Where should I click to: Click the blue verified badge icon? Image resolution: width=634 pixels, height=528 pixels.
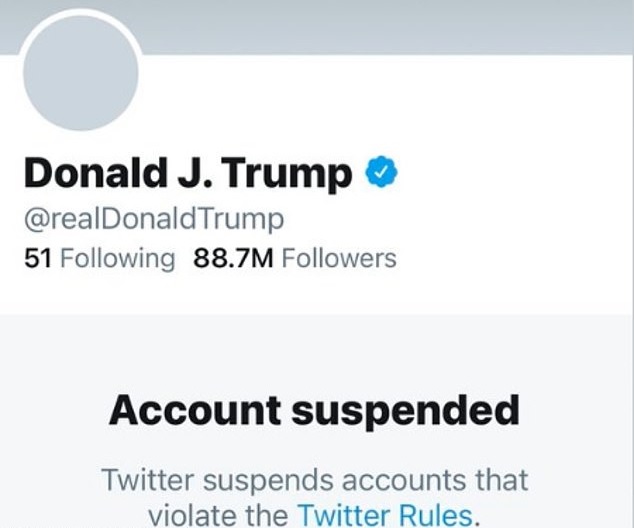click(x=380, y=173)
